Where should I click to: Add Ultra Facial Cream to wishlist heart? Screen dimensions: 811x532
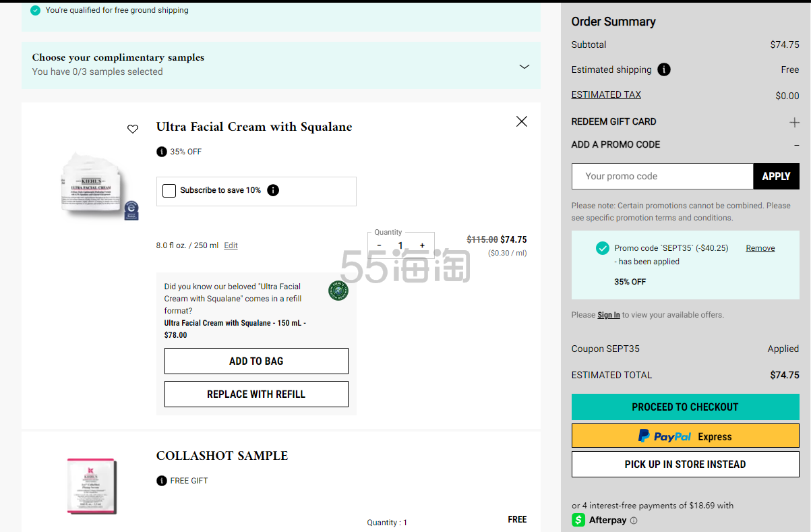pyautogui.click(x=133, y=129)
